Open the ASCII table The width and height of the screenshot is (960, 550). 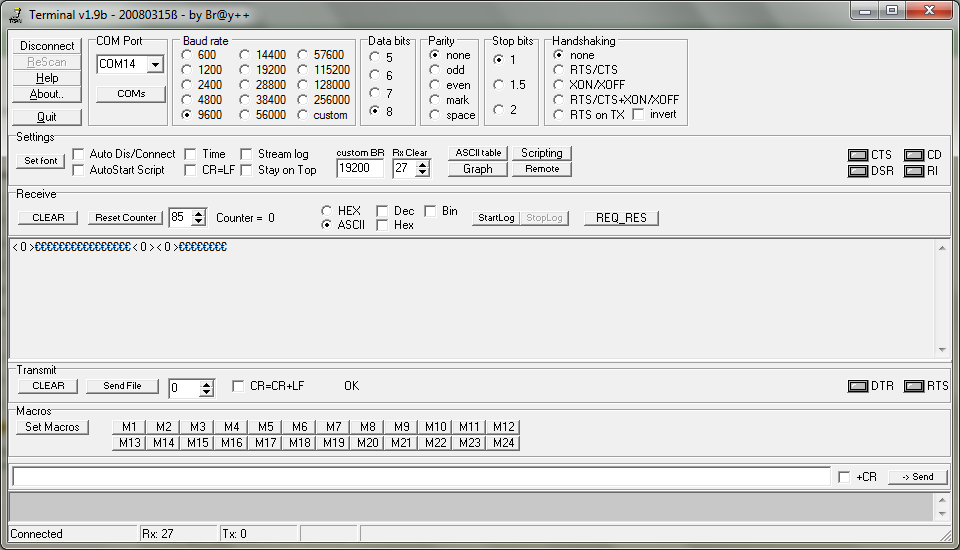(x=478, y=153)
